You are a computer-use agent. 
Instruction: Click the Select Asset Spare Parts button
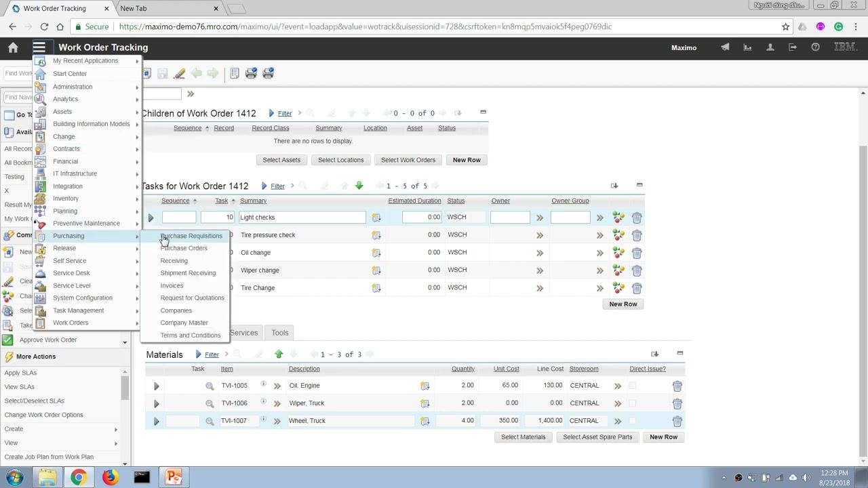coord(597,437)
